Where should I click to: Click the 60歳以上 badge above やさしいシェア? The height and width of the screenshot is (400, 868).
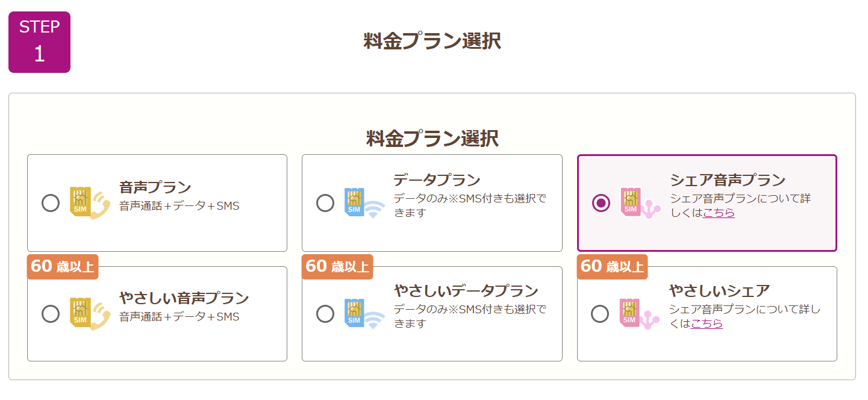pyautogui.click(x=612, y=267)
